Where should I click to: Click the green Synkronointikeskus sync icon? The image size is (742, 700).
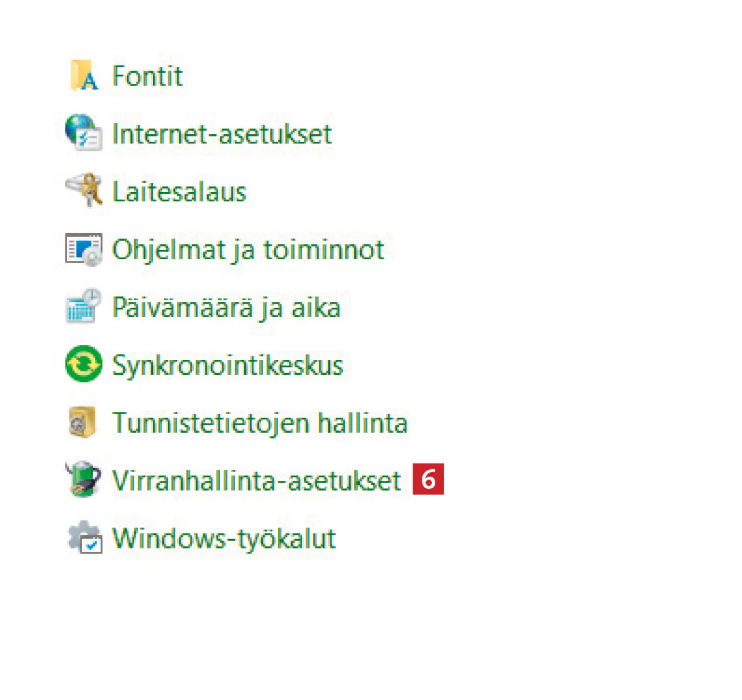84,364
